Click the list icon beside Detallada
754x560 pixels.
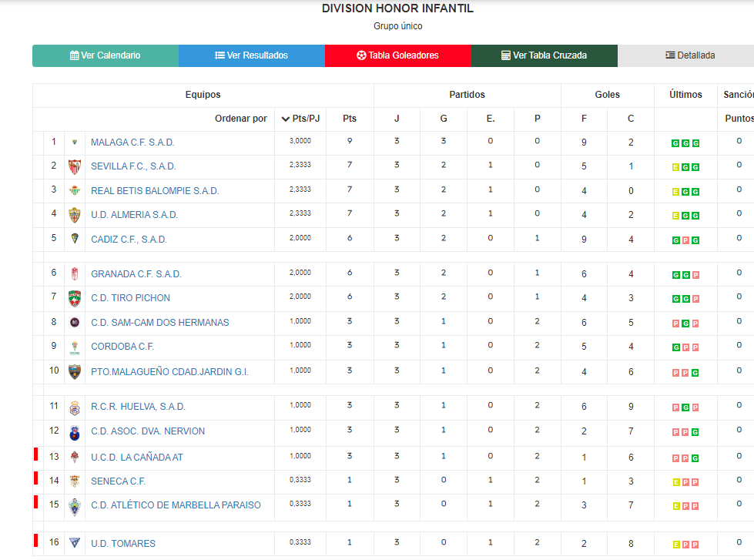(x=670, y=55)
